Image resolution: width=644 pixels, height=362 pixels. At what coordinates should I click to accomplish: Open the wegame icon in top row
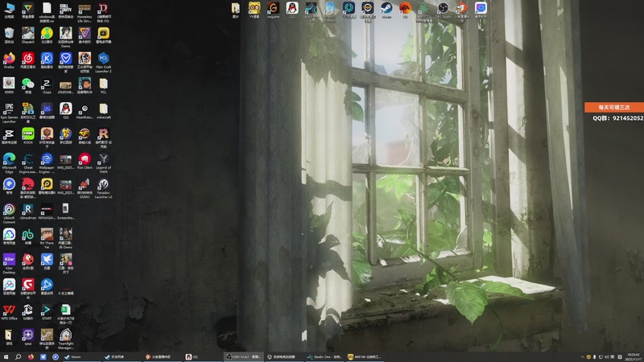(273, 10)
